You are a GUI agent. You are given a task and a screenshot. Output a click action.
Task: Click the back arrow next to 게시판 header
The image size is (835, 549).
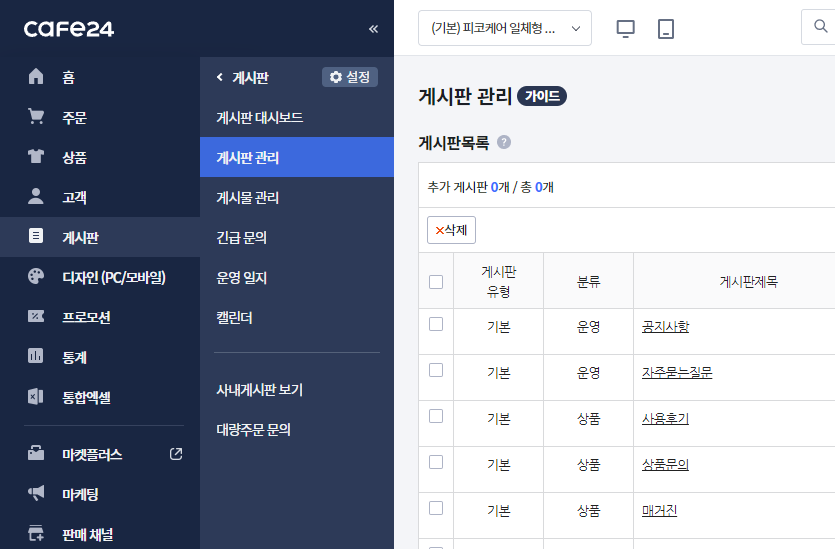click(219, 77)
